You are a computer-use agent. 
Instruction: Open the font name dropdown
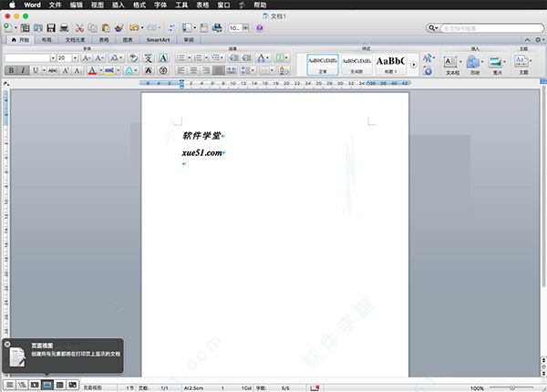point(53,58)
